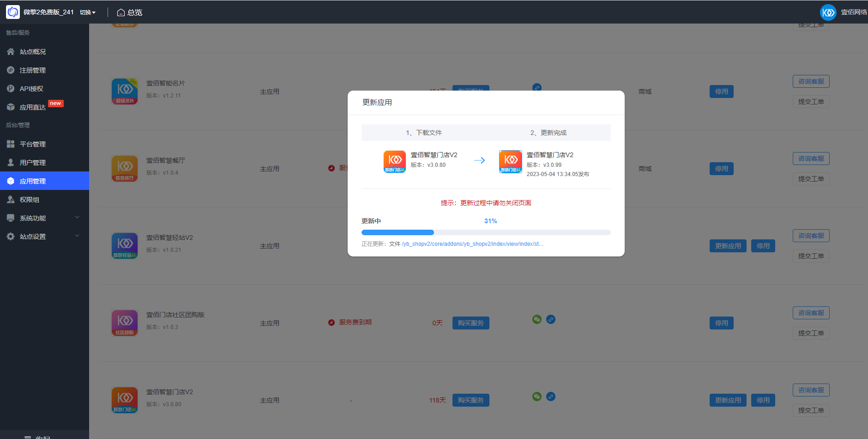
Task: Click the 站点概况 home icon
Action: pos(11,52)
